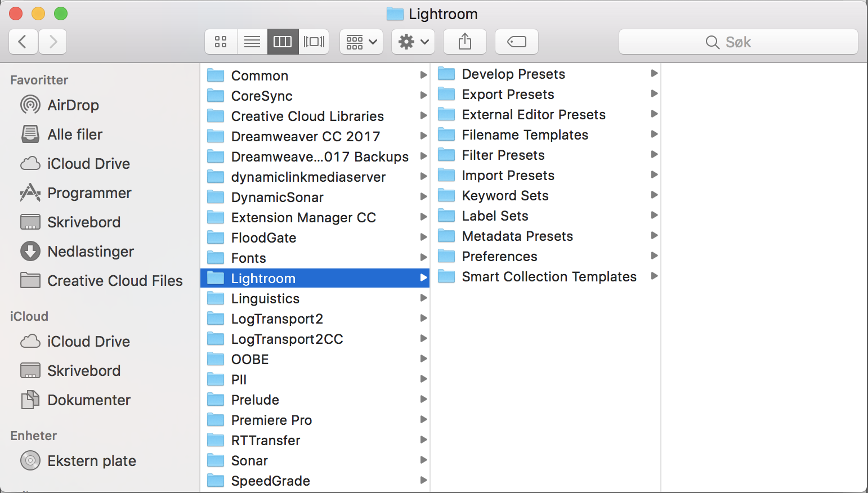Screen dimensions: 868x493
Task: Open the Metadata Presets folder
Action: click(545, 236)
